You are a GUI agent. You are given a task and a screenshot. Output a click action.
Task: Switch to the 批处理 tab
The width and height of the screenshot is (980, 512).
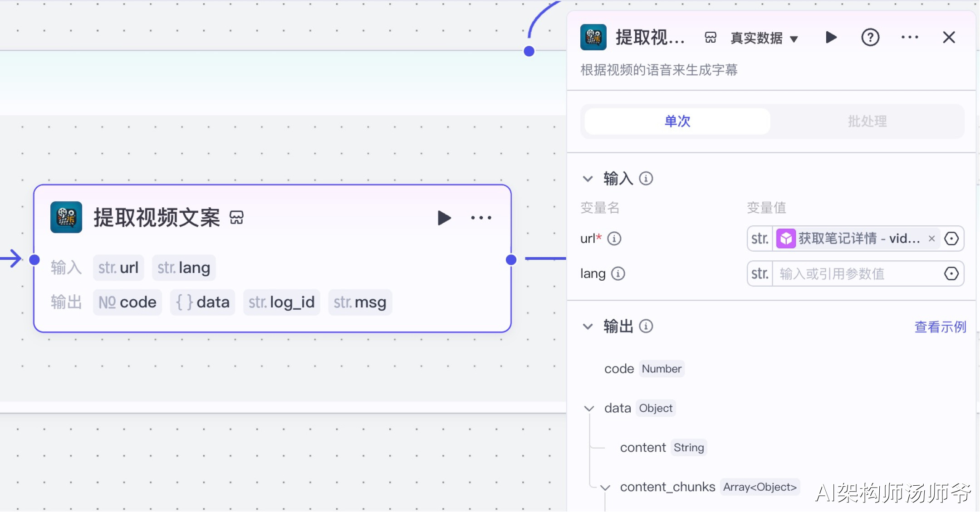tap(867, 122)
